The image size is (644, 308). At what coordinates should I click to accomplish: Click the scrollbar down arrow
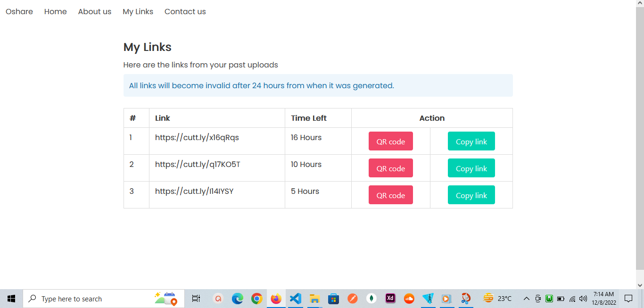tap(640, 285)
